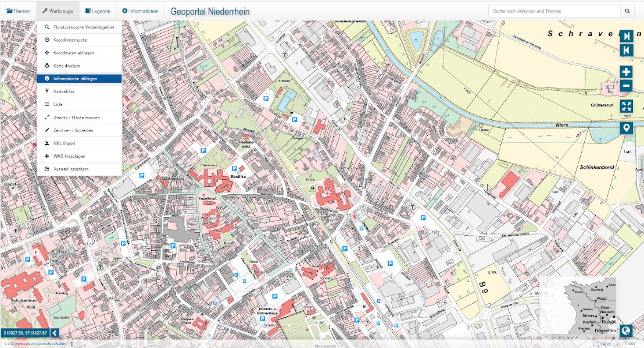Image resolution: width=644 pixels, height=348 pixels.
Task: Select the Koordinaten abfragen tool
Action: pos(79,52)
